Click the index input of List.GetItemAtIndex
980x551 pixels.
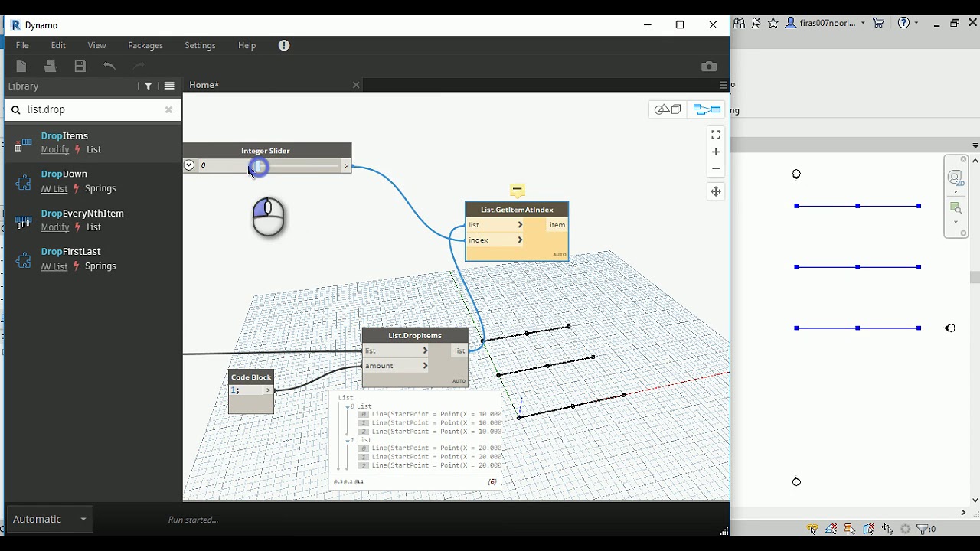(x=495, y=240)
